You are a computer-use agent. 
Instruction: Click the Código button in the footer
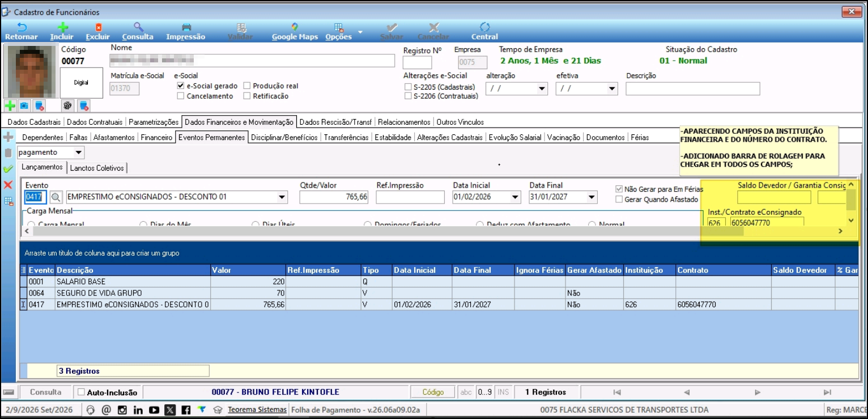[433, 392]
